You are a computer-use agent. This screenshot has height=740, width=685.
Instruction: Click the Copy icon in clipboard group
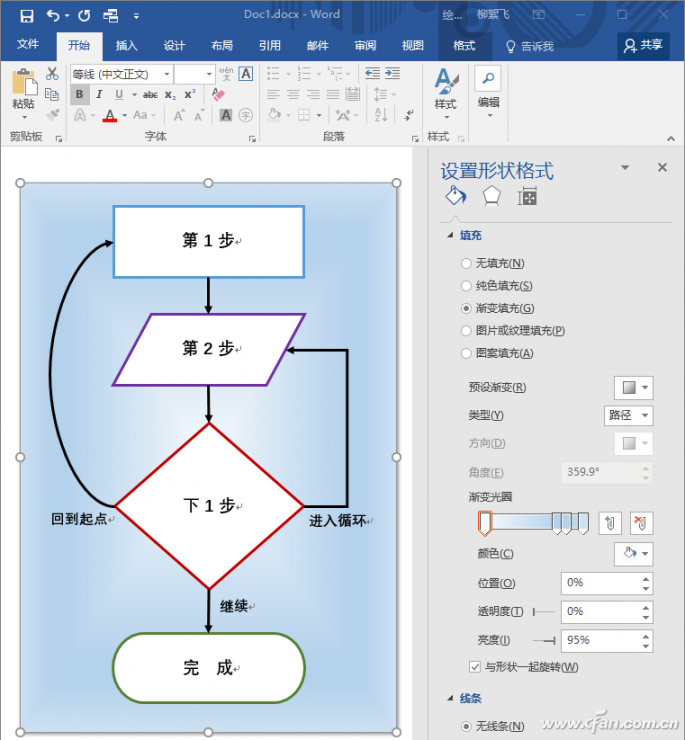(52, 94)
